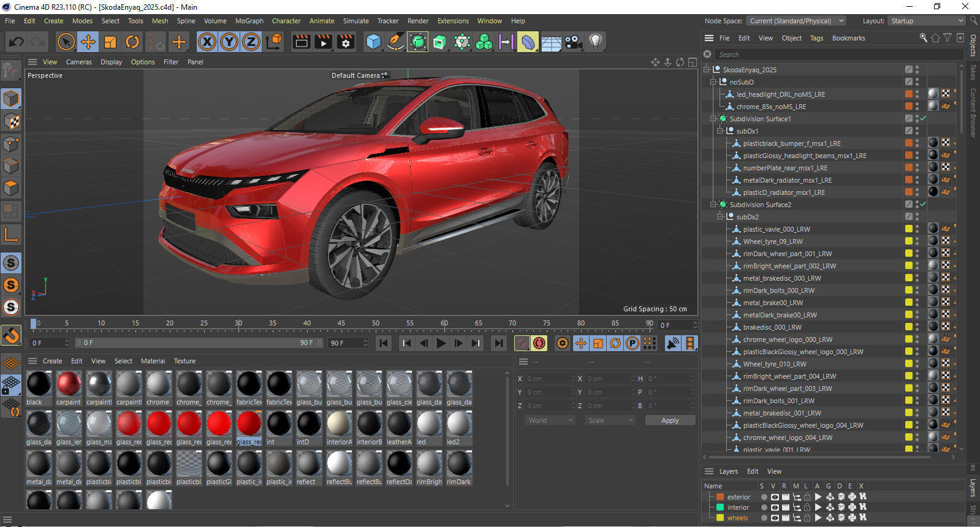The height and width of the screenshot is (527, 980).
Task: Select the Scale tool in top toolbar
Action: point(110,42)
